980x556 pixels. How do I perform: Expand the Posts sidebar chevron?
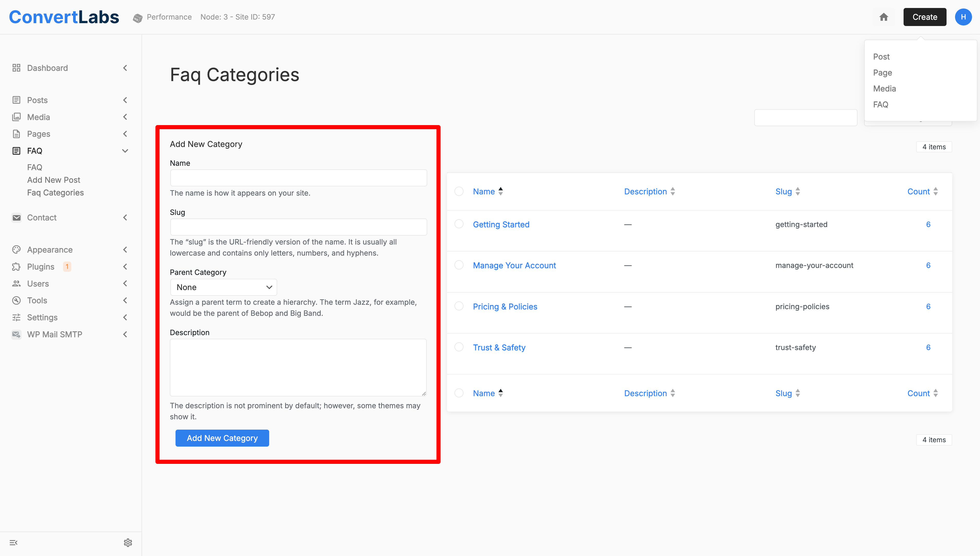[x=125, y=100]
